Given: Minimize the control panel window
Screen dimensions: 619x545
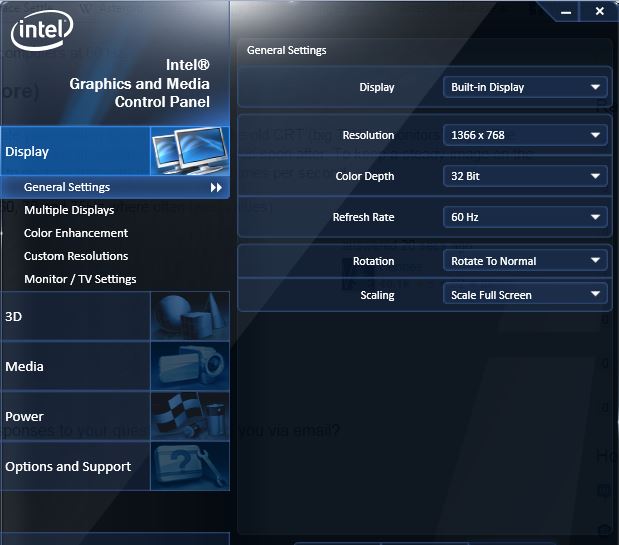Looking at the screenshot, I should coord(566,12).
